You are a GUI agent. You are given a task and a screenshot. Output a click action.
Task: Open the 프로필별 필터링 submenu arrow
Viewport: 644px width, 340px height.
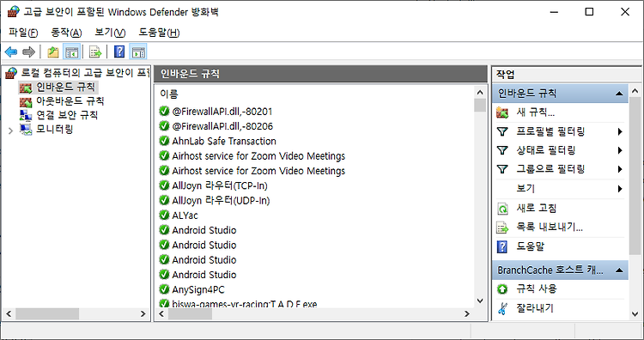[620, 132]
